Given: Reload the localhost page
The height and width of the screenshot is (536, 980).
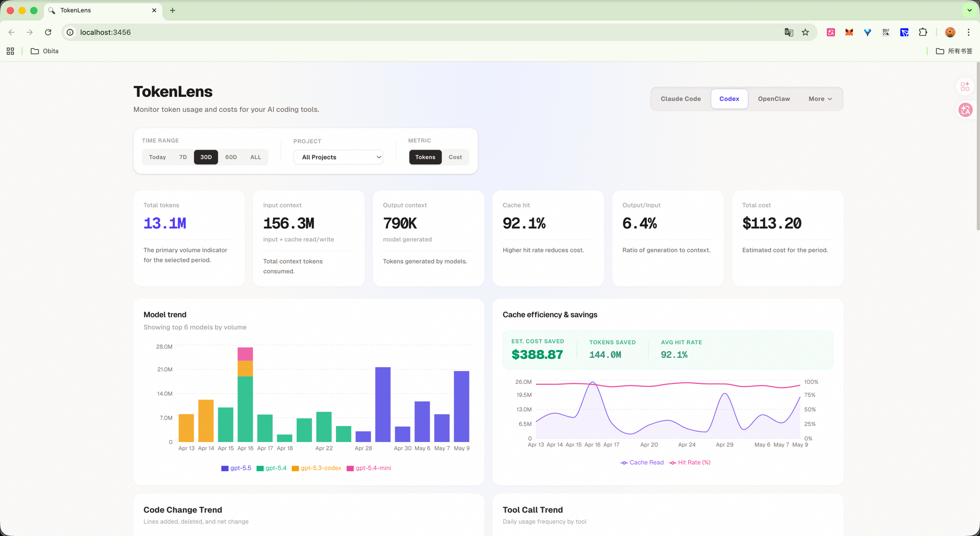Looking at the screenshot, I should pyautogui.click(x=48, y=32).
